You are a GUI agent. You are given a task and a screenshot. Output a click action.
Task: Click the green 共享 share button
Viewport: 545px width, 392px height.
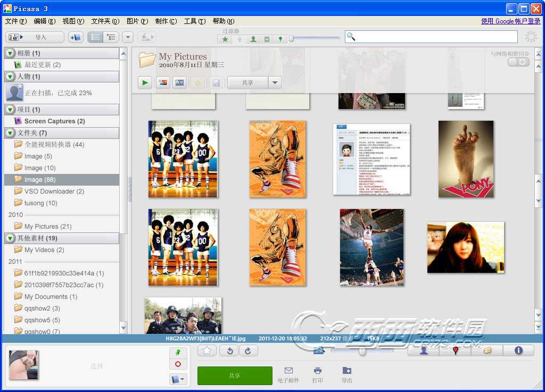point(235,376)
